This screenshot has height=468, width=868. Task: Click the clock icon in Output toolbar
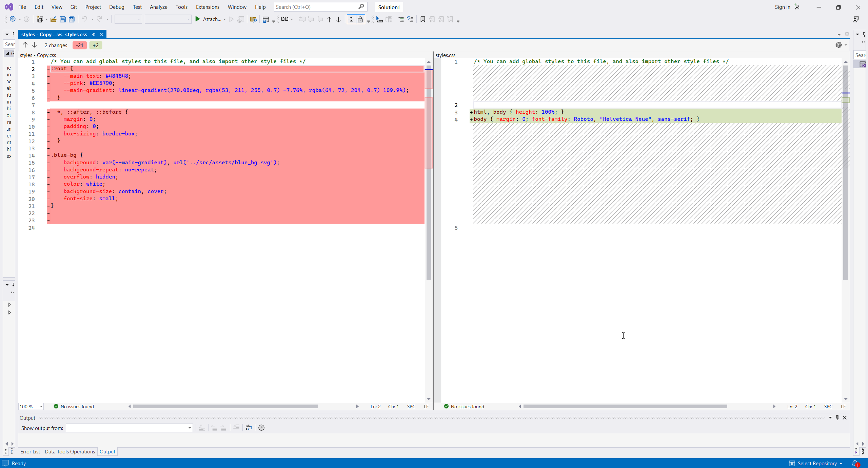click(x=261, y=428)
